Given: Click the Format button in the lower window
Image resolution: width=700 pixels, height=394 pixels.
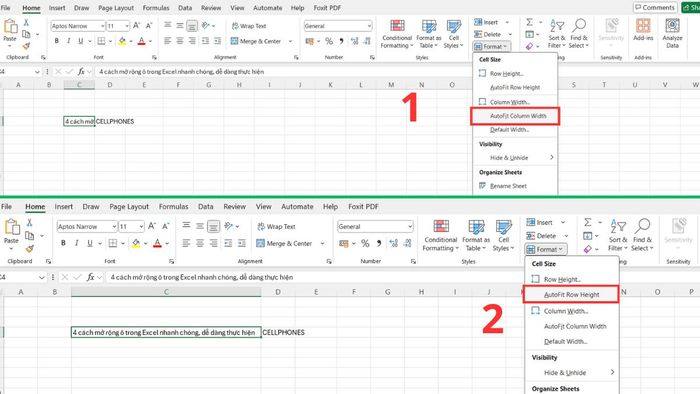Looking at the screenshot, I should pyautogui.click(x=546, y=249).
